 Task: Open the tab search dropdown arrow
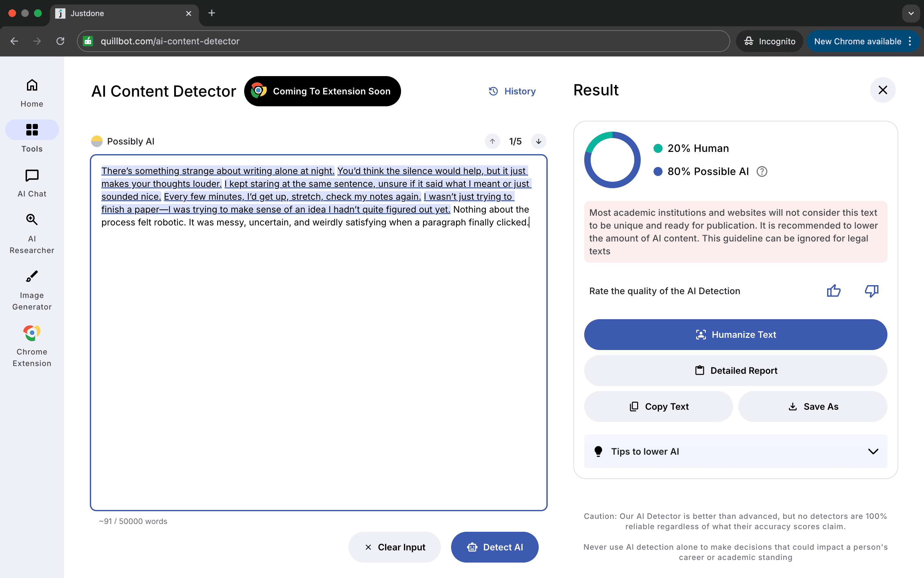(911, 13)
